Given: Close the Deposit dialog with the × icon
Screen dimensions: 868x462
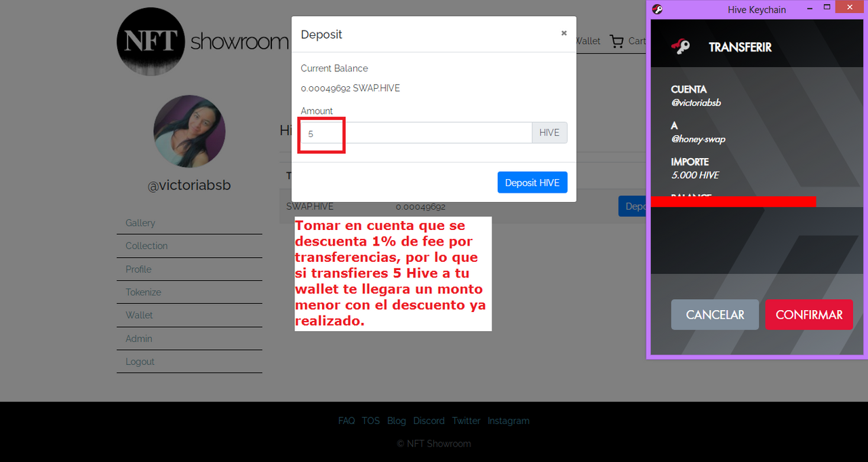Looking at the screenshot, I should point(564,33).
